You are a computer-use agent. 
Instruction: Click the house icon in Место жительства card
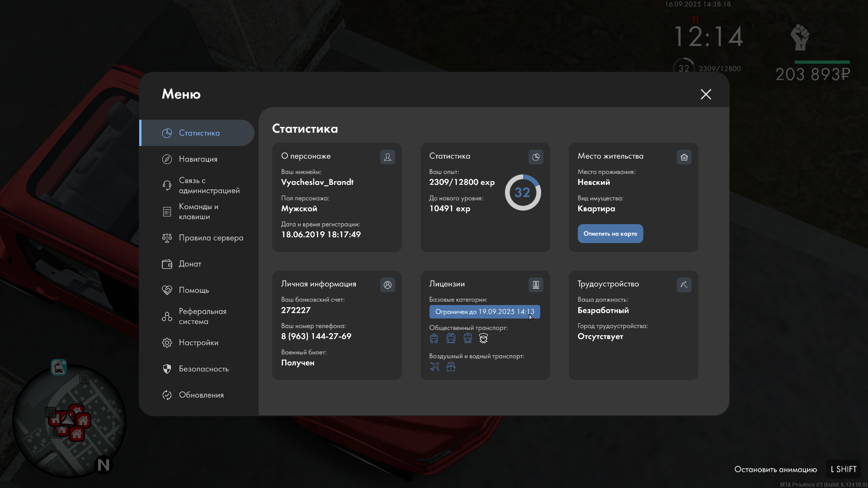click(x=684, y=157)
